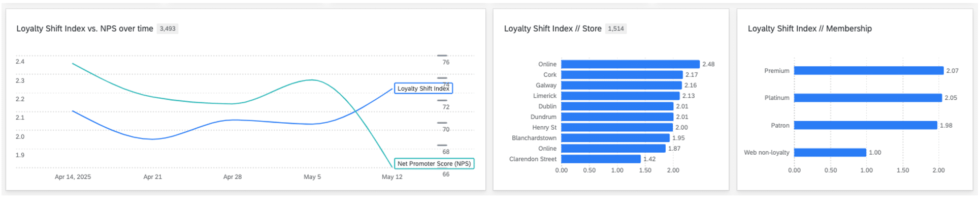Click the 1.98 value label
Viewport: 980px width, 199px height.
point(946,125)
